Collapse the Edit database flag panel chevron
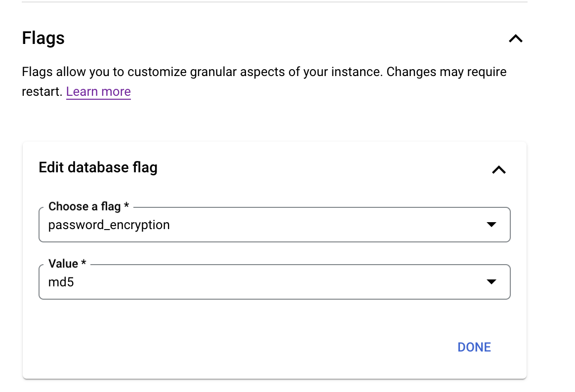The height and width of the screenshot is (392, 575). point(498,170)
